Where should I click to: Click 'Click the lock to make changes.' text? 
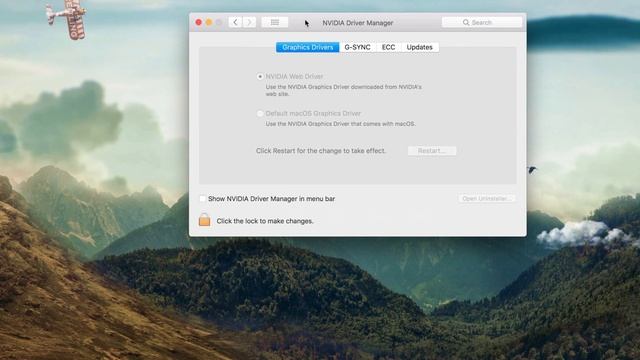tap(265, 221)
